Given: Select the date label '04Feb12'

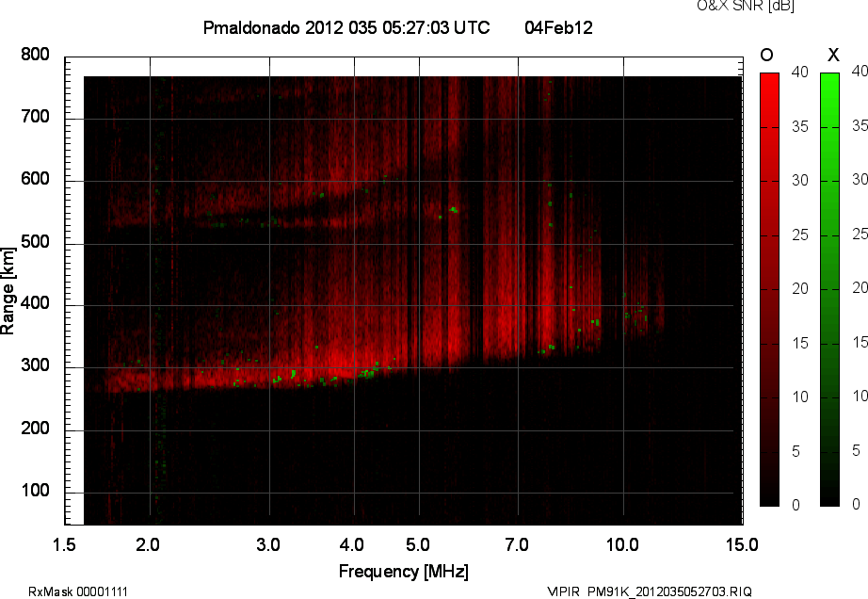Looking at the screenshot, I should [x=558, y=27].
